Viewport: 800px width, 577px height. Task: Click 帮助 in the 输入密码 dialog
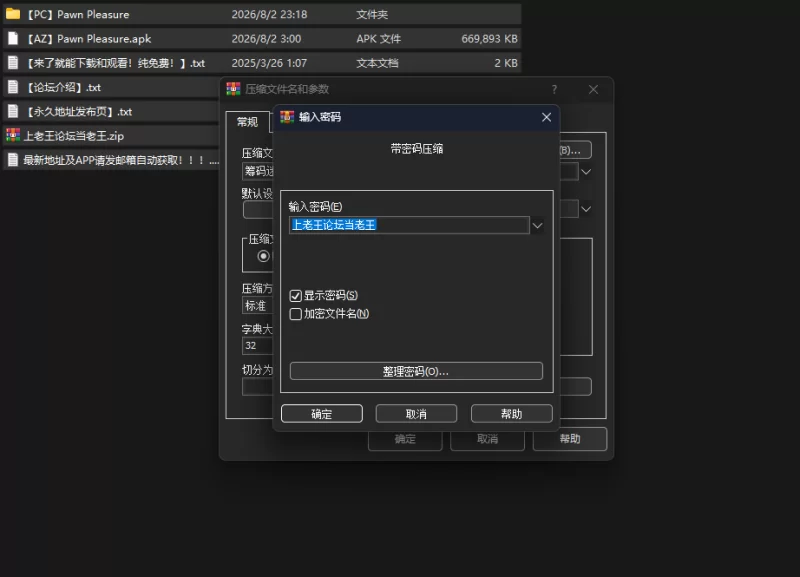coord(512,414)
